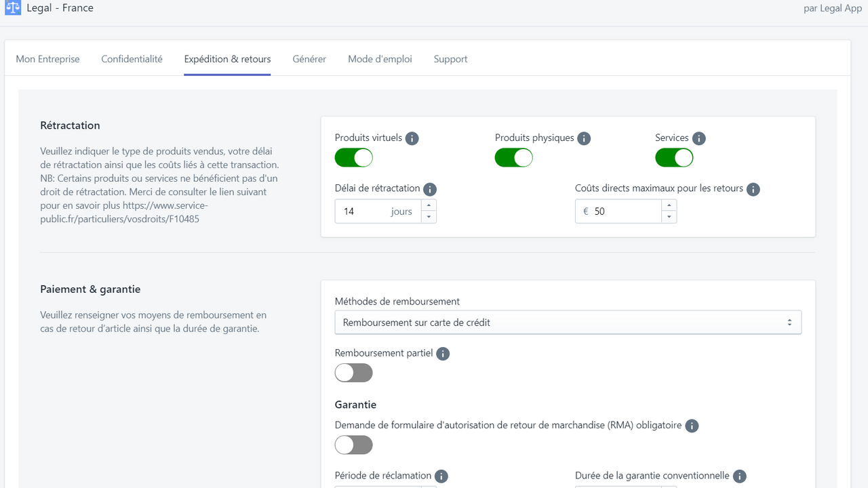Image resolution: width=868 pixels, height=488 pixels.
Task: Show info for Durée de la garantie conventionnelle
Action: (740, 476)
